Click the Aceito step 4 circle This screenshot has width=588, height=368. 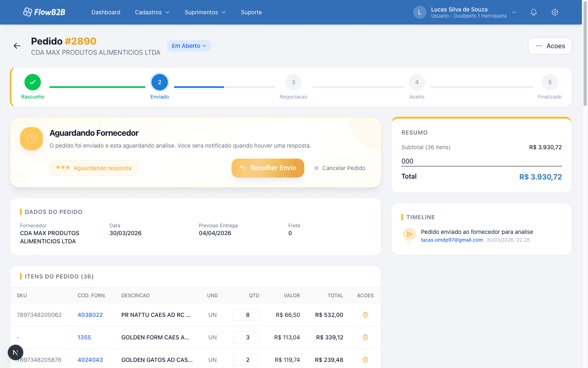[x=417, y=82]
